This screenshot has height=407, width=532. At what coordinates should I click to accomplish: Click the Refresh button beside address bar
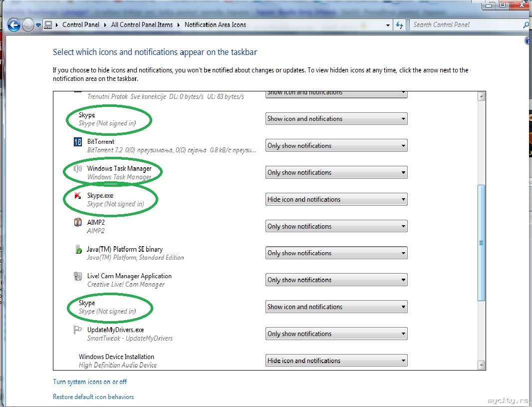399,25
